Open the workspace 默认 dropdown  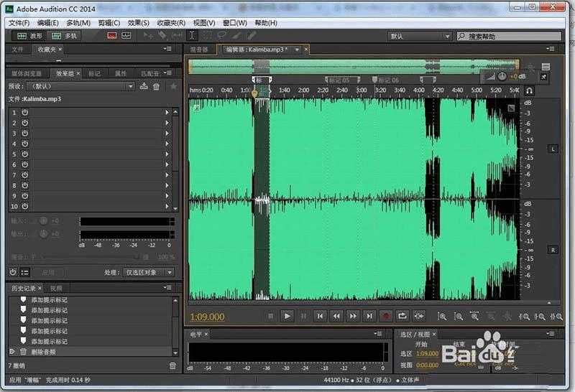click(419, 36)
